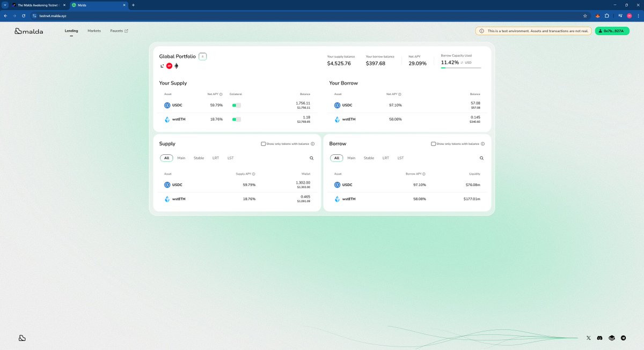Open the Lending tab
Image resolution: width=644 pixels, height=350 pixels.
pos(71,31)
